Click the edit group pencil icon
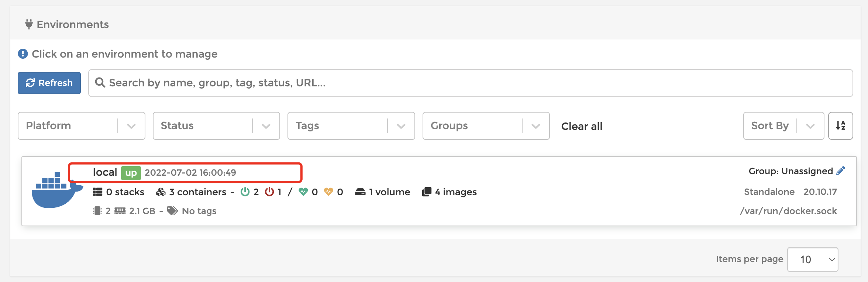Viewport: 868px width, 282px height. (x=841, y=171)
